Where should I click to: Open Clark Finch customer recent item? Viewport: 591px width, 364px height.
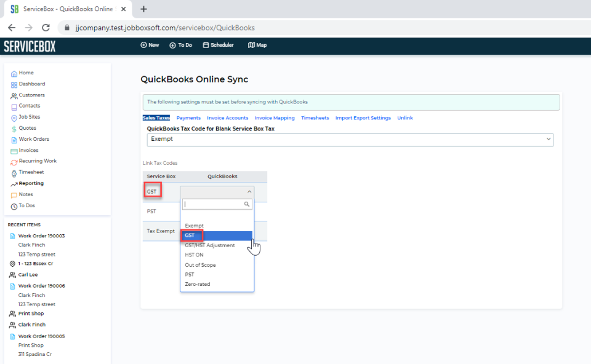coord(31,325)
